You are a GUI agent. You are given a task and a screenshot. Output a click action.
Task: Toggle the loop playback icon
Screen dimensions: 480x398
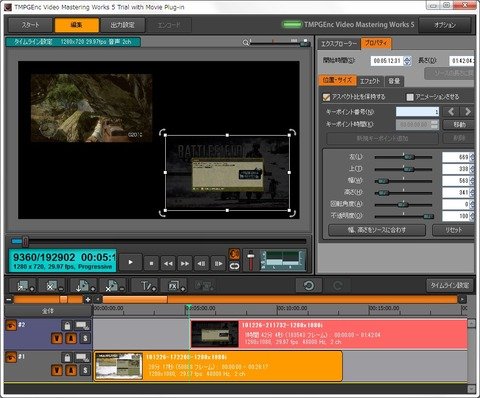coord(234,266)
